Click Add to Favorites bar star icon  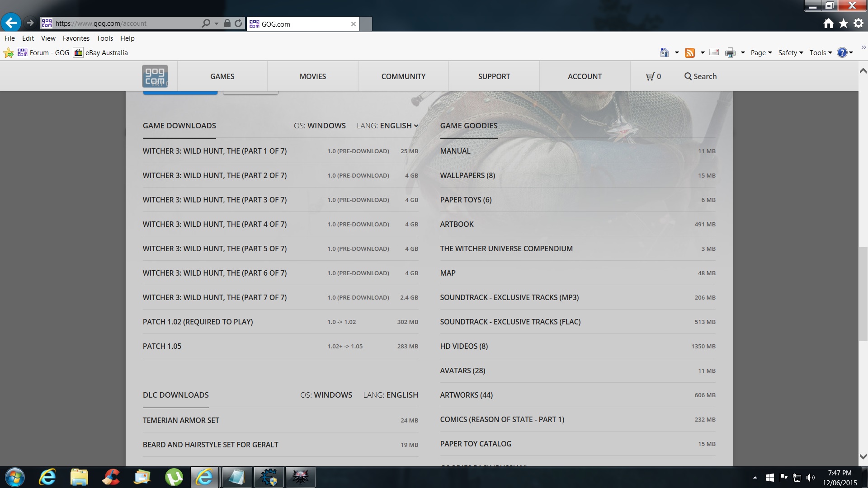8,53
